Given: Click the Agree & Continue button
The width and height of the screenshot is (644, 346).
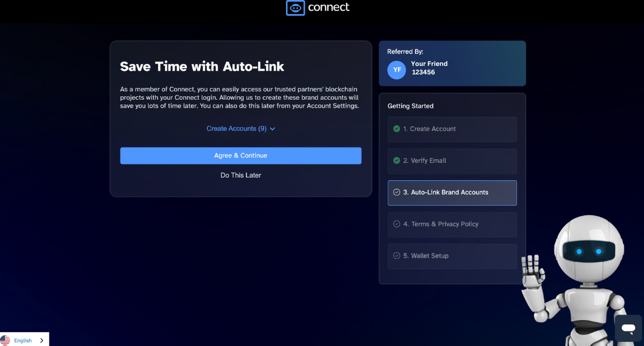Looking at the screenshot, I should pos(241,155).
